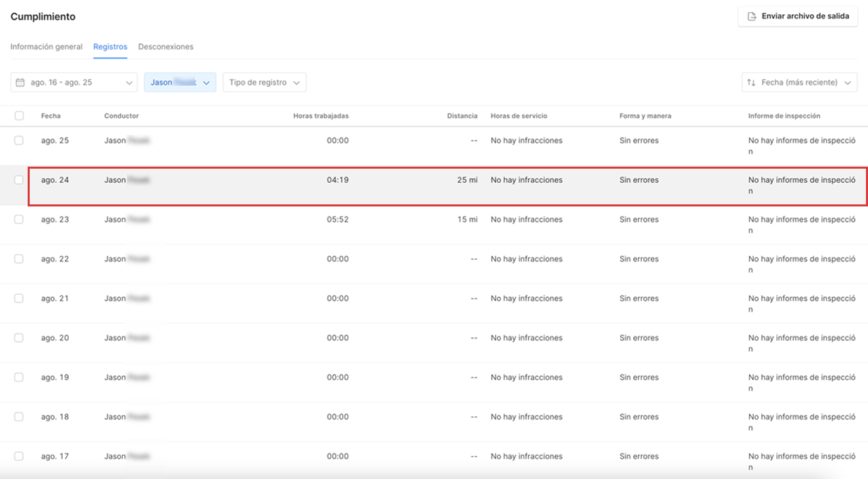Click the Distancia column header
This screenshot has width=868, height=479.
(462, 116)
